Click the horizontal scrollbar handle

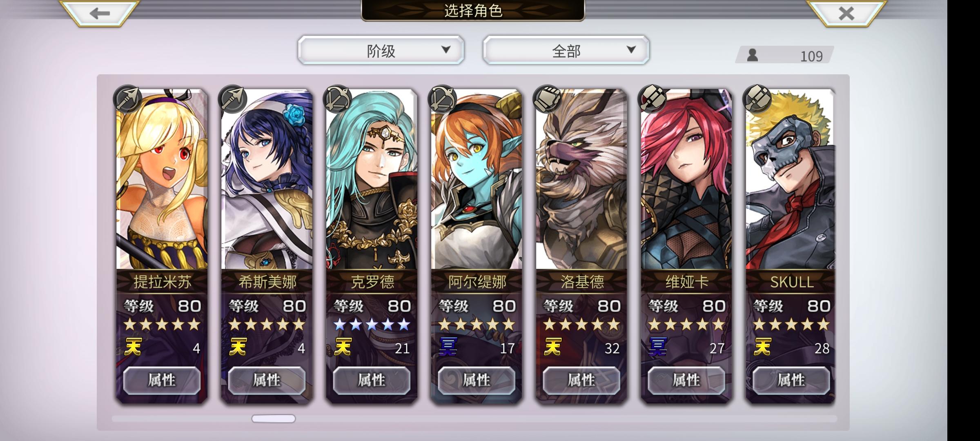tap(274, 419)
